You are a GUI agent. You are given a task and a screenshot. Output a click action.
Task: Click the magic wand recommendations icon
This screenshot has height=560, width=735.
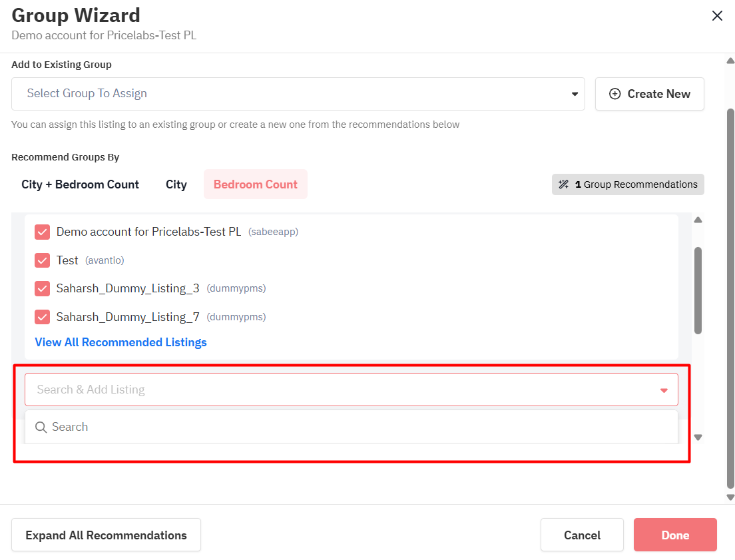[564, 184]
